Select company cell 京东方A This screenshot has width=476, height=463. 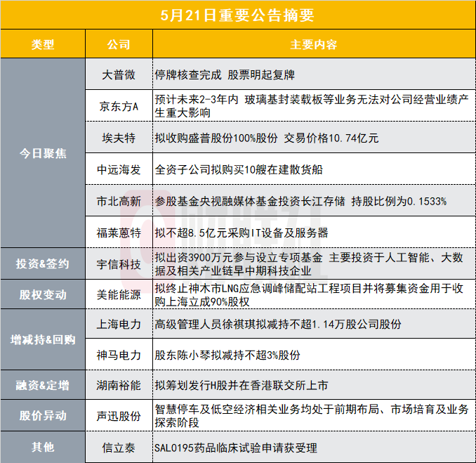[x=119, y=106]
